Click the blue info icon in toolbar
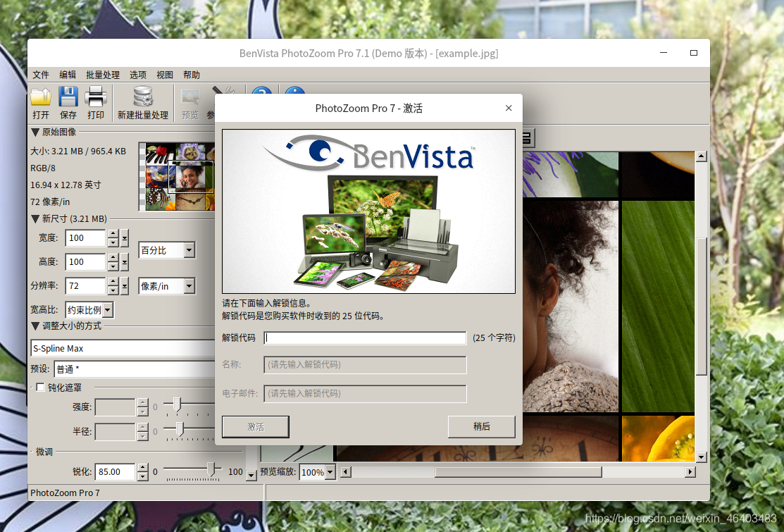The height and width of the screenshot is (532, 784). tap(295, 91)
